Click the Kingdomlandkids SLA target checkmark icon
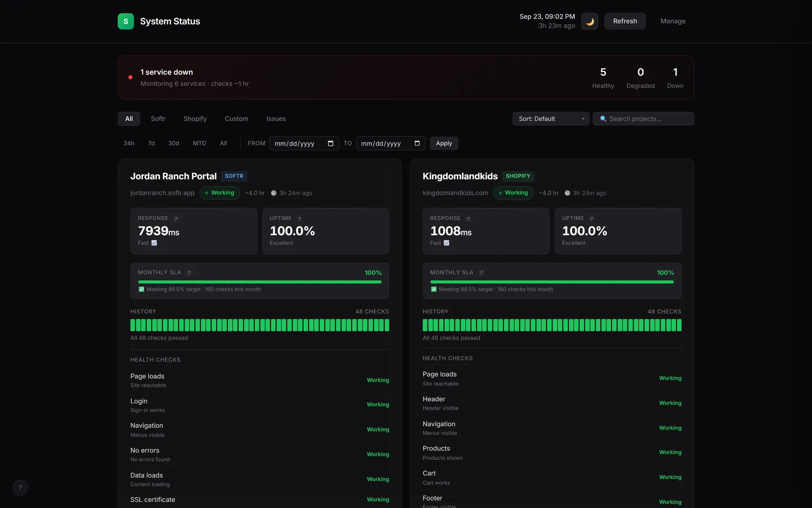The height and width of the screenshot is (508, 812). 433,290
